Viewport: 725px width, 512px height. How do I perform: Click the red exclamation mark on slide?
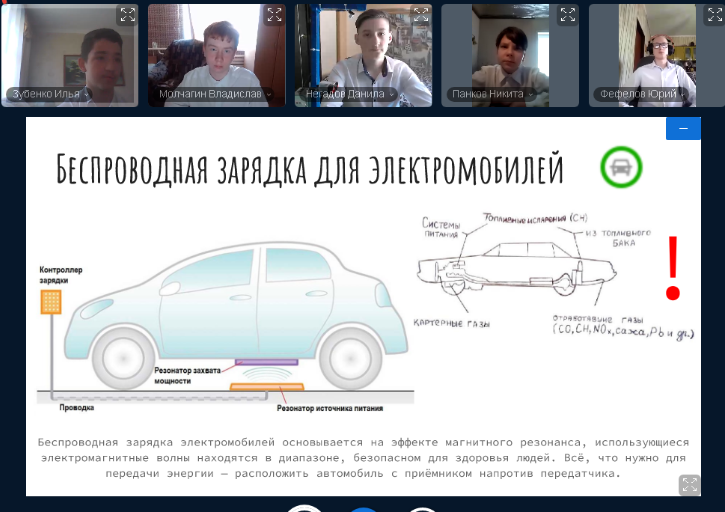673,269
